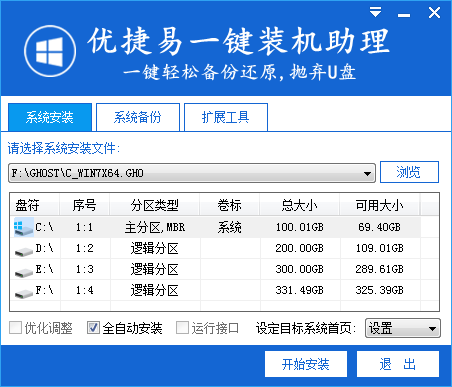Switch to the 系统备份 tab
452x387 pixels.
click(x=138, y=117)
